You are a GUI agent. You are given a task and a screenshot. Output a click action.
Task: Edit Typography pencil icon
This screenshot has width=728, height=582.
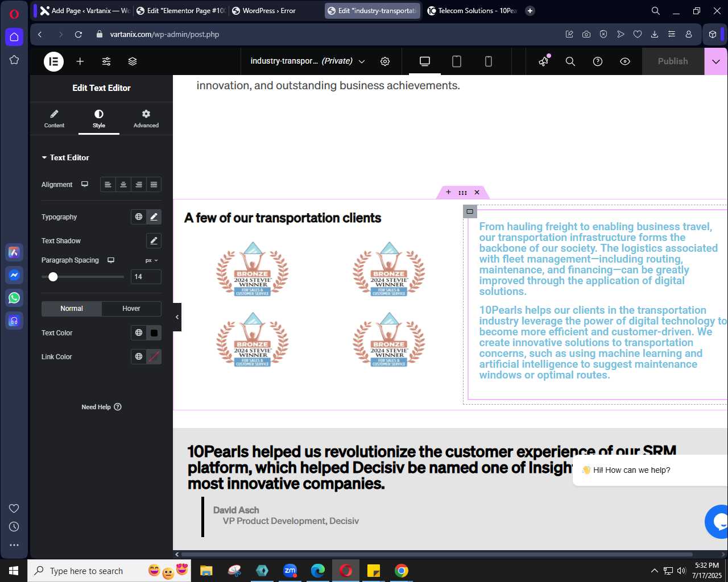[154, 217]
